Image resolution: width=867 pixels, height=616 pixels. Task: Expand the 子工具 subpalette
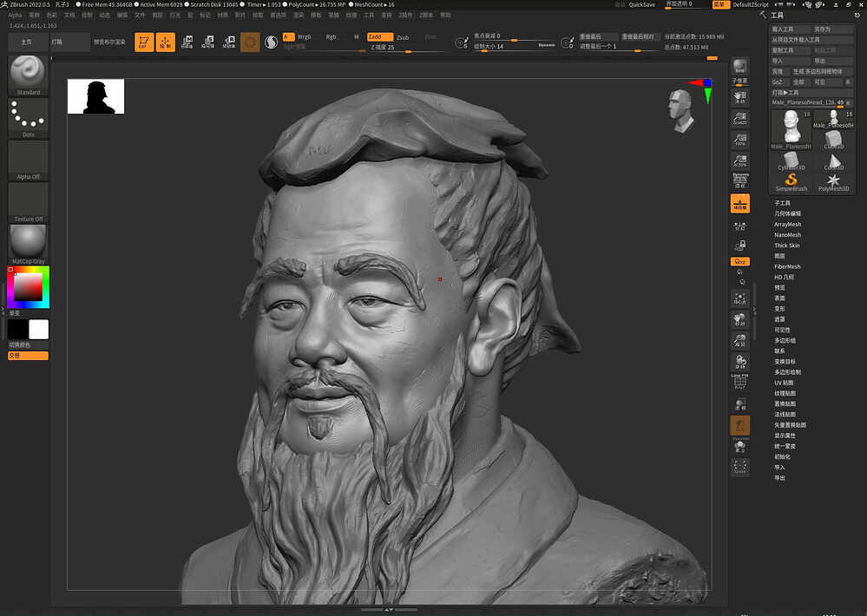click(782, 204)
